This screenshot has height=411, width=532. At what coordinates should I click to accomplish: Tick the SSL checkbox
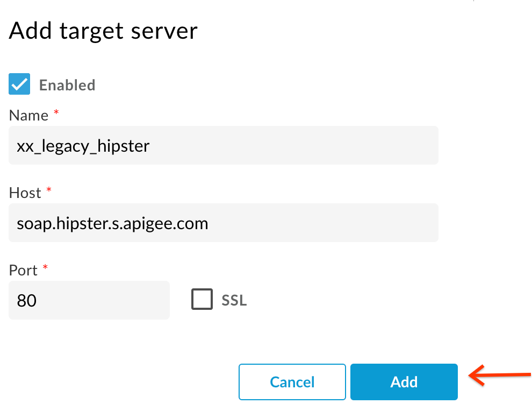tap(202, 299)
